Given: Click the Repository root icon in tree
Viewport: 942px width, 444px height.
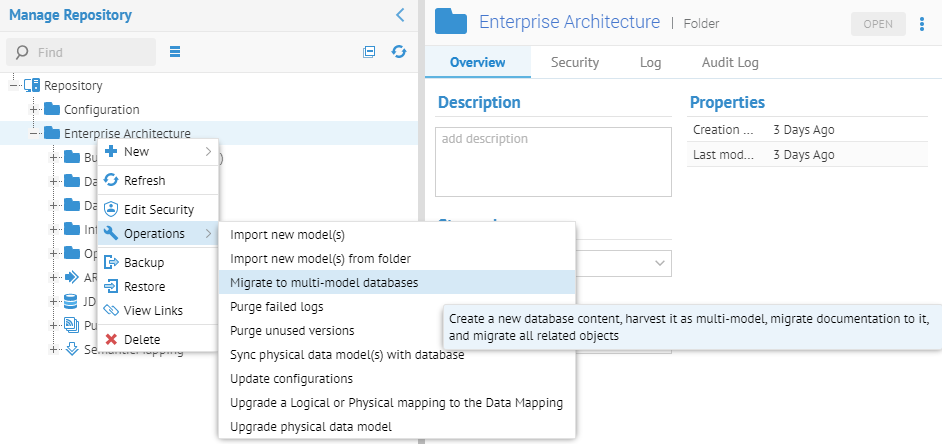Looking at the screenshot, I should pos(32,86).
